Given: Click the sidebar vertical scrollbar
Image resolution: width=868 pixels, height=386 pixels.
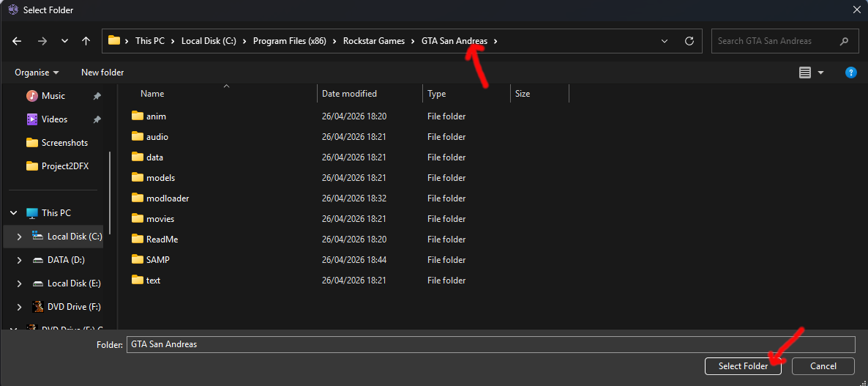Looking at the screenshot, I should point(110,193).
